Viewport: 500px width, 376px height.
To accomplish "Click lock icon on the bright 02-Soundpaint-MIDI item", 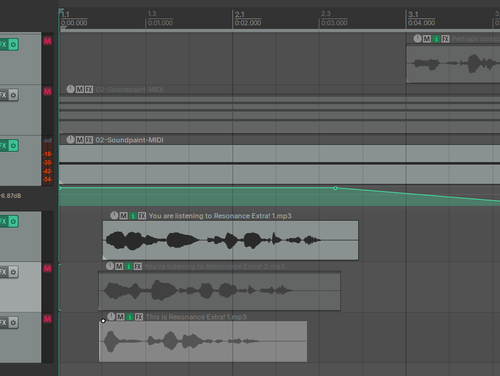I will click(x=70, y=139).
